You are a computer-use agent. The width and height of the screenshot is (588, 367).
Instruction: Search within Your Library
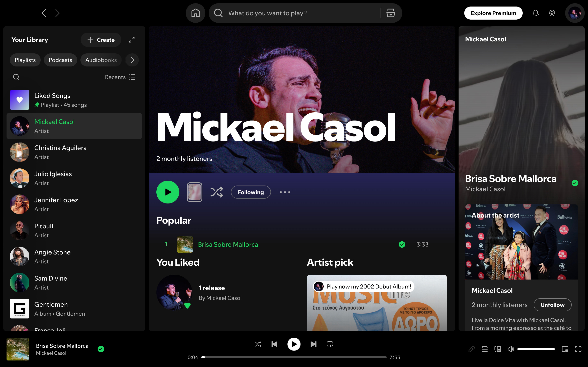tap(16, 77)
